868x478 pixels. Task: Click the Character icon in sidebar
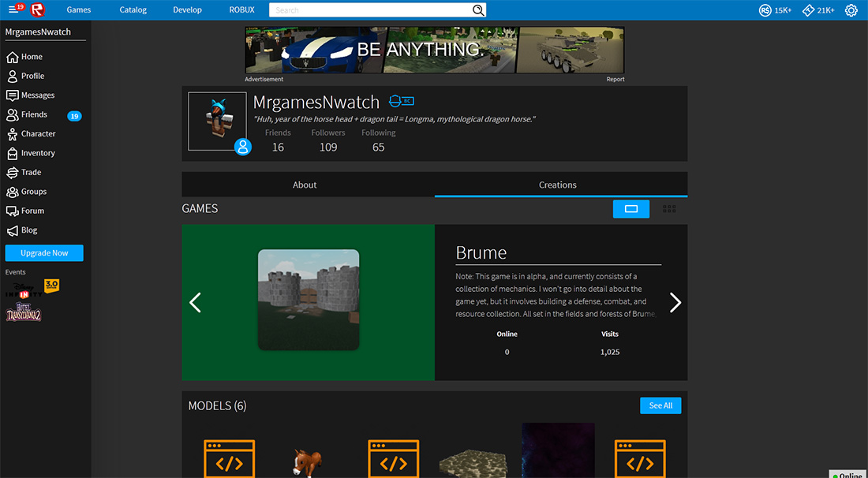(x=12, y=134)
